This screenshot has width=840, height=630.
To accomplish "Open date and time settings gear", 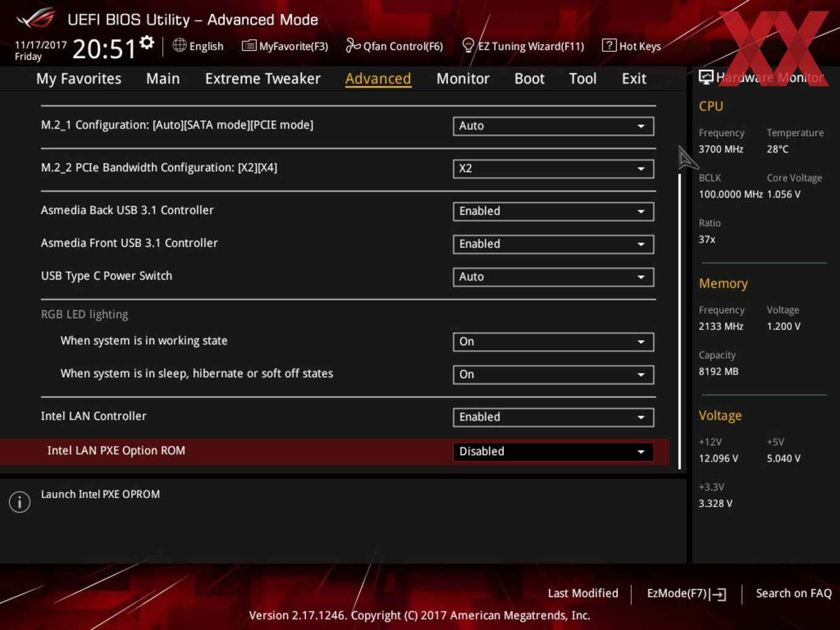I will (x=146, y=43).
